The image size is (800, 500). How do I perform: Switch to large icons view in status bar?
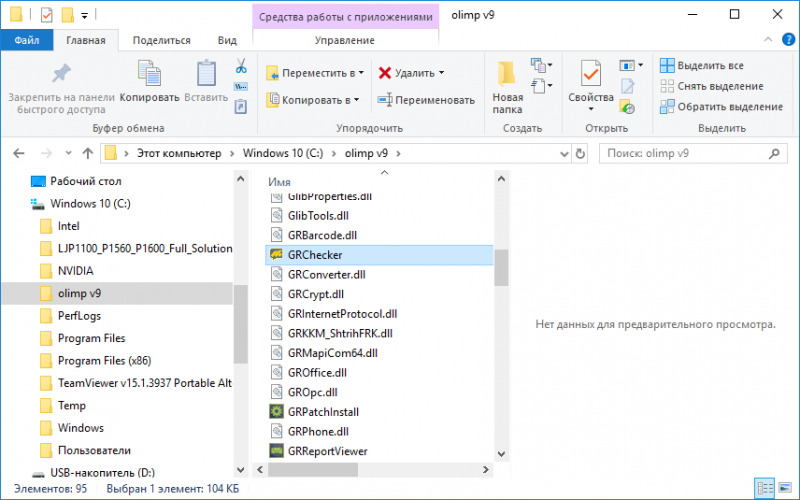tap(785, 488)
